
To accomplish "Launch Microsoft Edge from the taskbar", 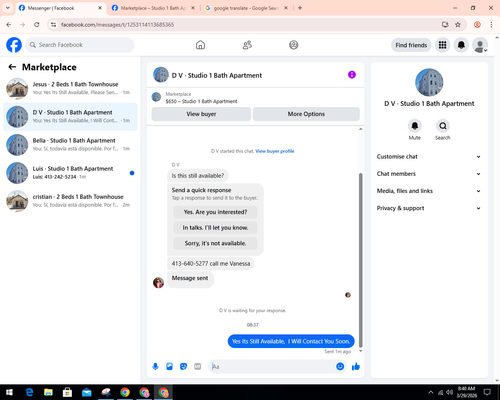I will click(29, 392).
